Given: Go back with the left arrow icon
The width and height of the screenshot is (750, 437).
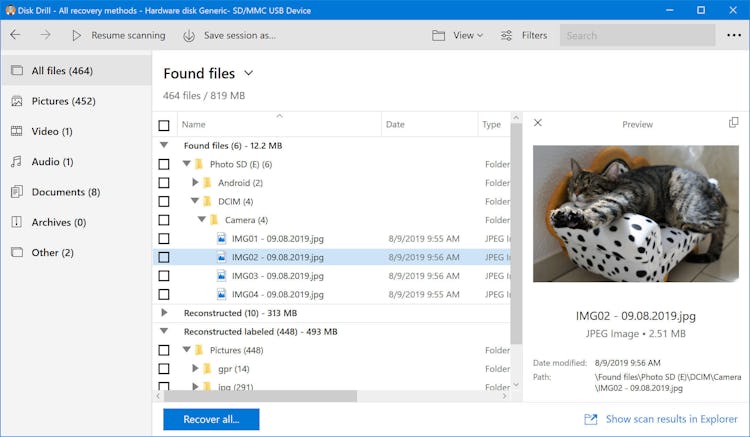Looking at the screenshot, I should coord(15,35).
